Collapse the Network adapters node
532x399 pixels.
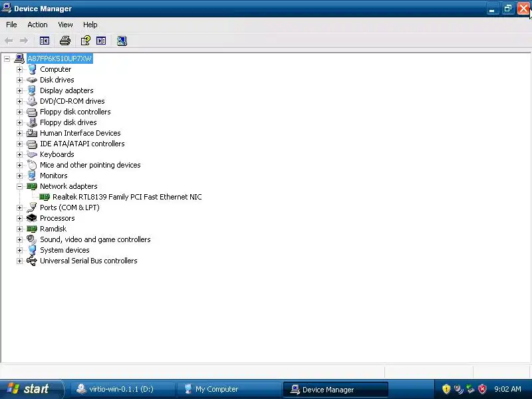click(19, 187)
